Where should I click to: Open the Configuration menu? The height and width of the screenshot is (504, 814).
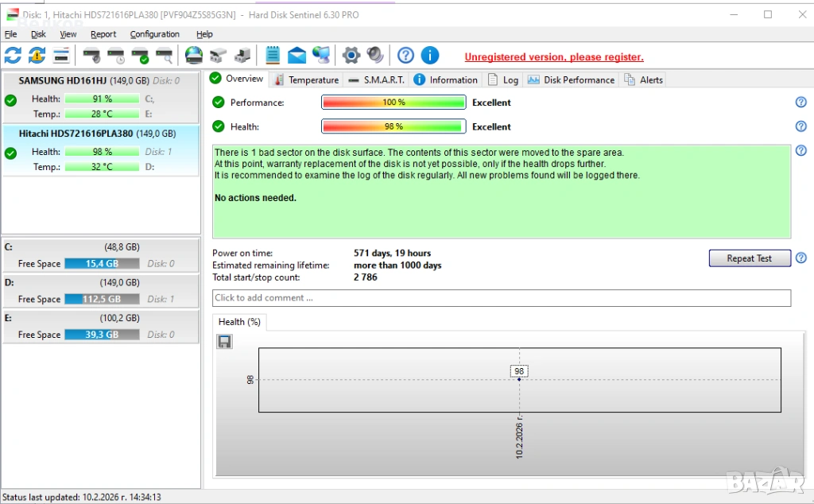coord(154,34)
